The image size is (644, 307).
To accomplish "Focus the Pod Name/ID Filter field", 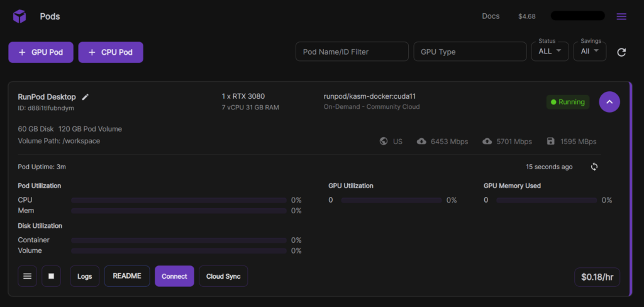I will tap(352, 52).
